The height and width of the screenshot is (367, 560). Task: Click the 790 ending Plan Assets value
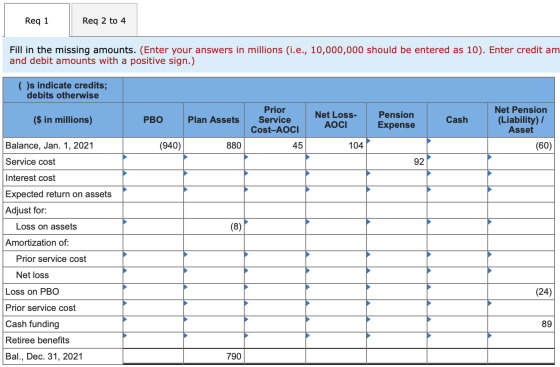tap(234, 356)
